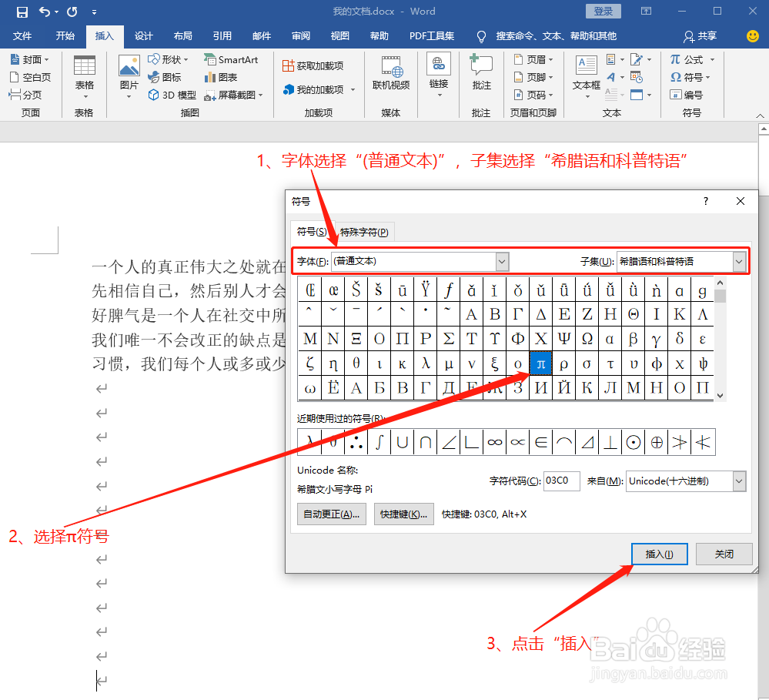
Task: Open the date and time insert icon
Action: click(x=636, y=77)
